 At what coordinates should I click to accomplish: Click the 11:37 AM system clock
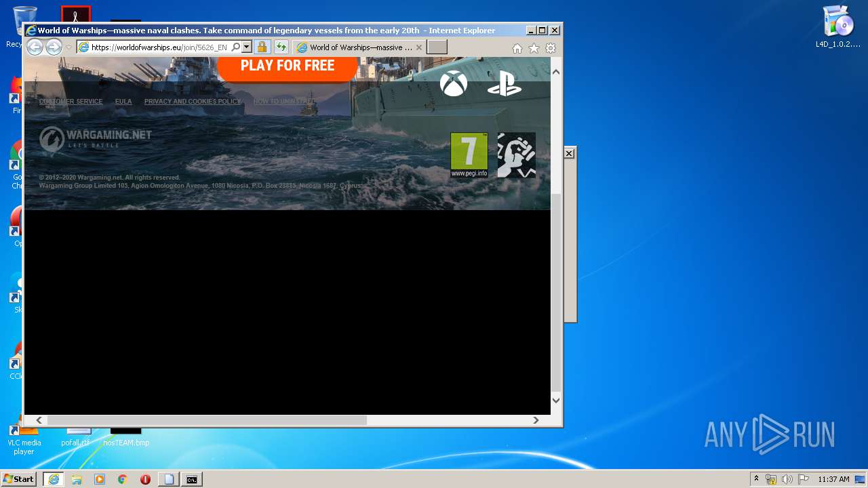tap(833, 479)
